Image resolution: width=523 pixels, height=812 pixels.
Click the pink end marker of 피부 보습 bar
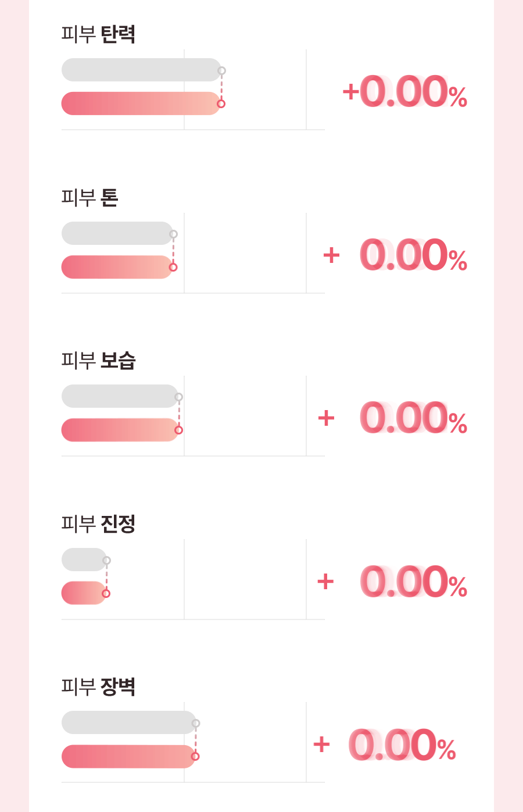[179, 430]
